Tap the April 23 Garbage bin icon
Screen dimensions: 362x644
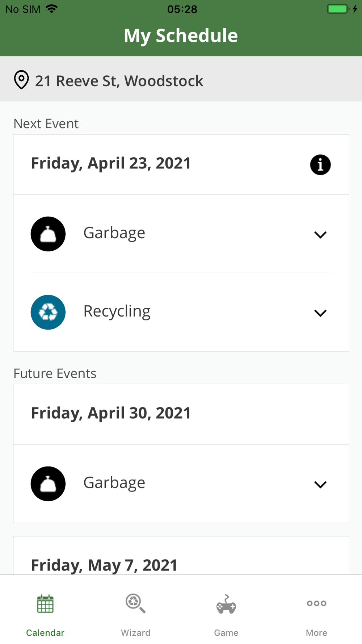pyautogui.click(x=48, y=234)
